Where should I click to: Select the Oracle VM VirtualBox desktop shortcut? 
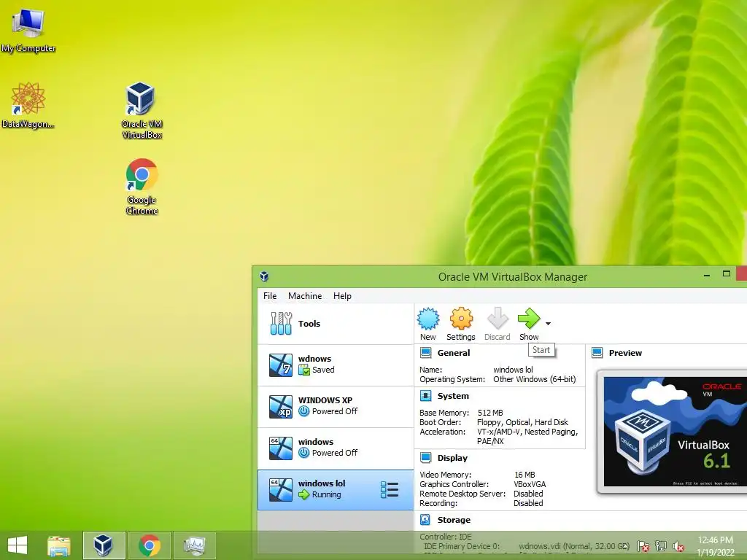tap(142, 110)
